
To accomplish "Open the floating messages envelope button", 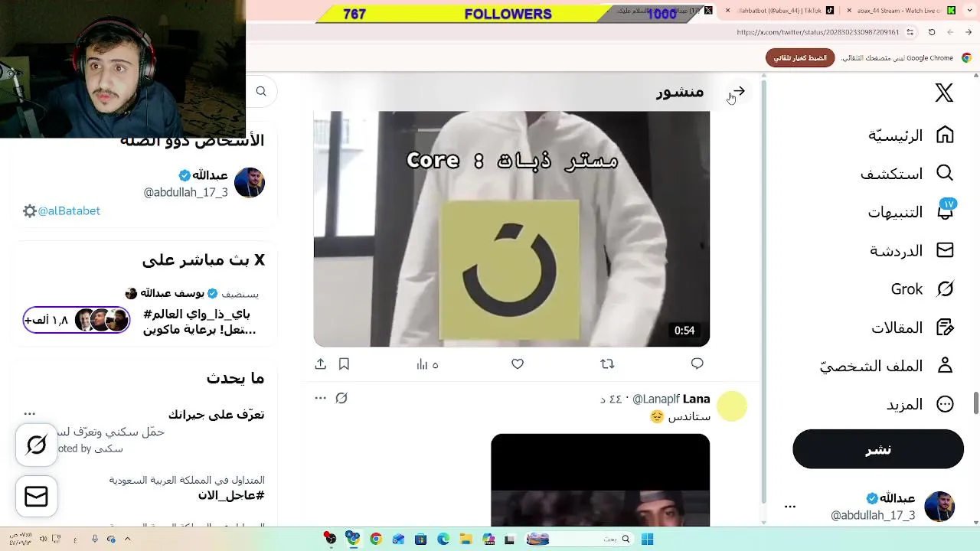I will pos(36,497).
